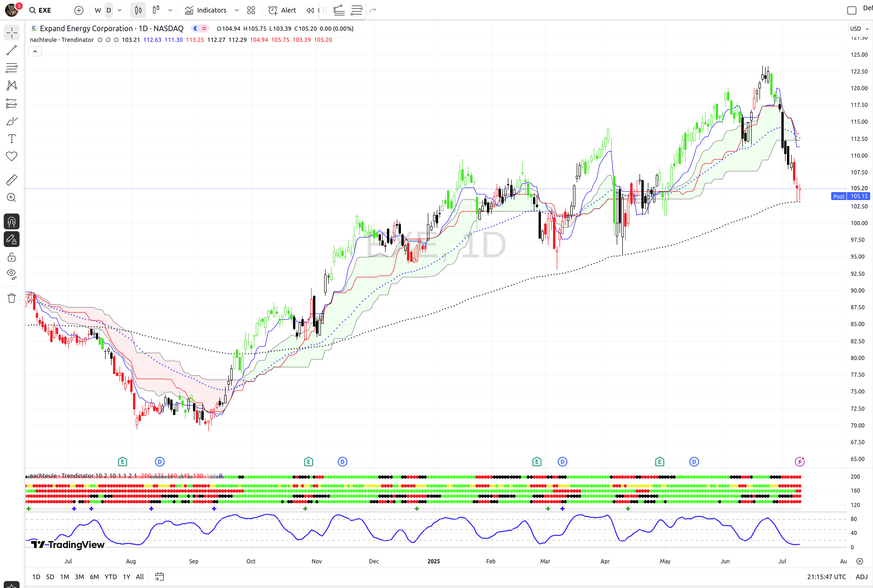The image size is (873, 588).
Task: Click the November earnings marker E
Action: click(x=308, y=461)
